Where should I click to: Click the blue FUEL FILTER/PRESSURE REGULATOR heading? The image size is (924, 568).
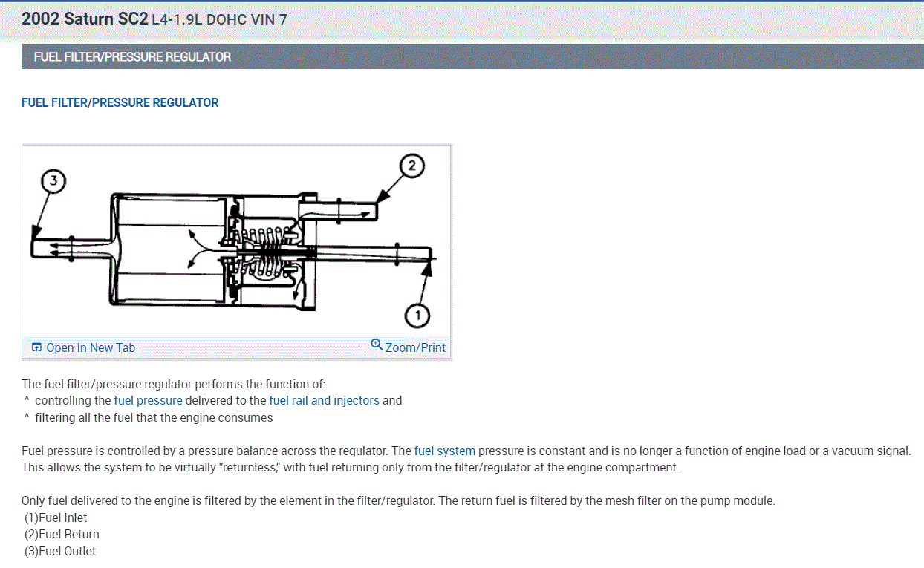[x=120, y=103]
